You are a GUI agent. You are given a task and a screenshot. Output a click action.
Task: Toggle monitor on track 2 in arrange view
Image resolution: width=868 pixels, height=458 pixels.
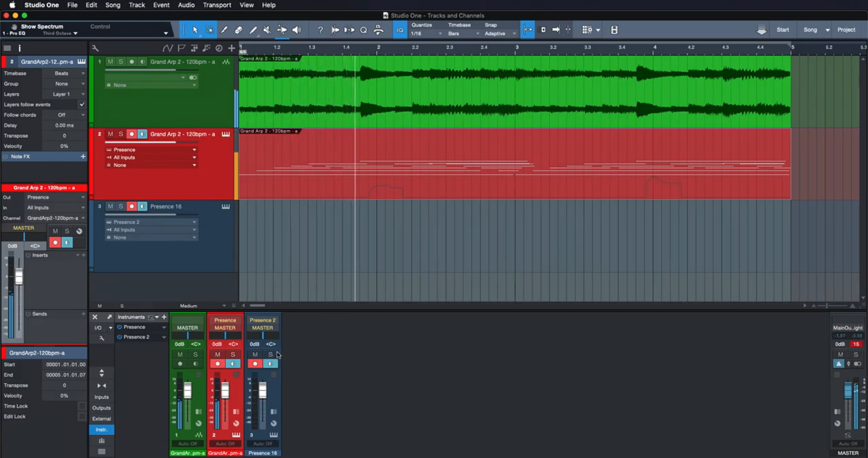point(142,134)
